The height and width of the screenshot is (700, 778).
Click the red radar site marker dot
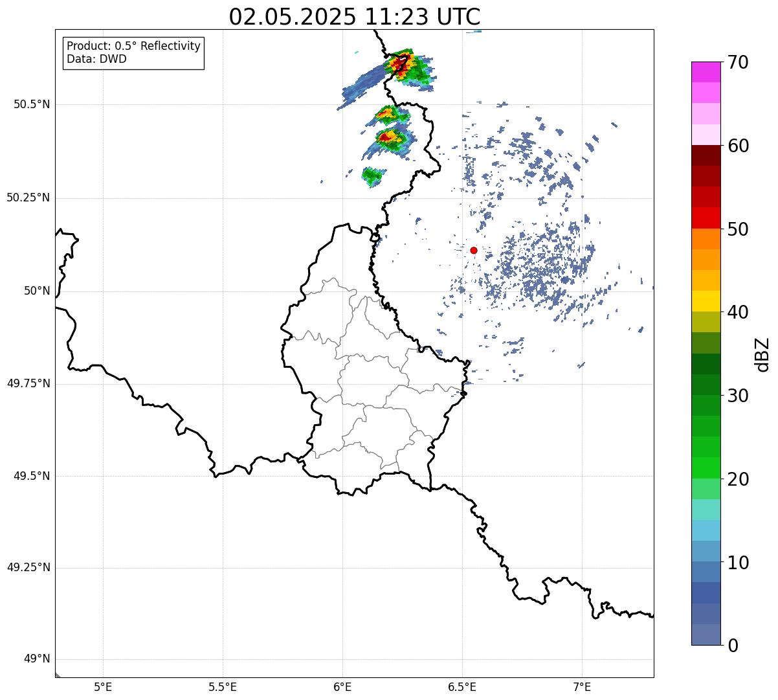[x=474, y=250]
